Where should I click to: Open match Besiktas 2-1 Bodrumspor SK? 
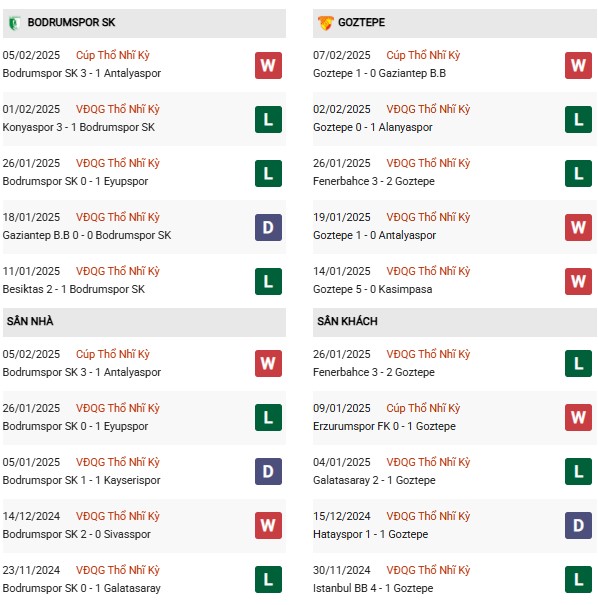pos(74,289)
